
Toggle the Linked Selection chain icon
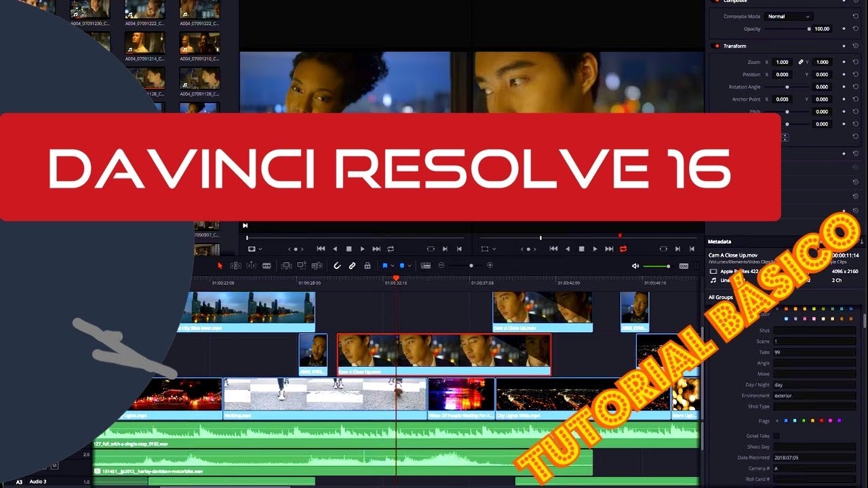pyautogui.click(x=352, y=266)
